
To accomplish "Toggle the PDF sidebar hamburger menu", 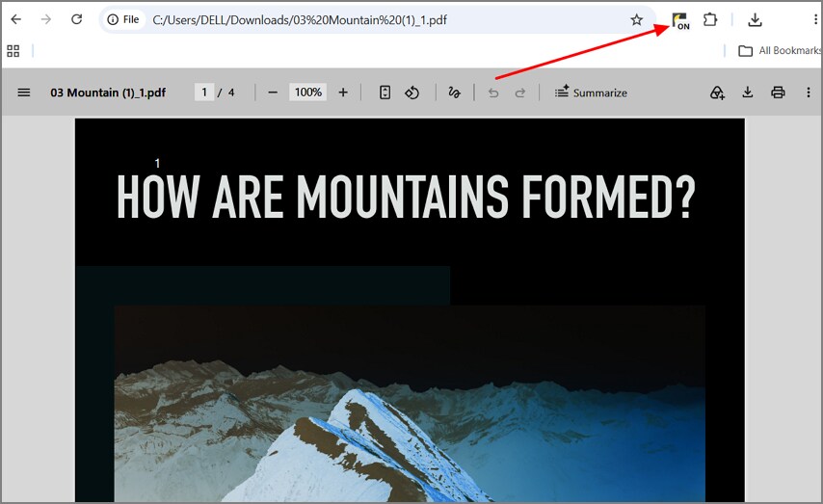I will [24, 93].
